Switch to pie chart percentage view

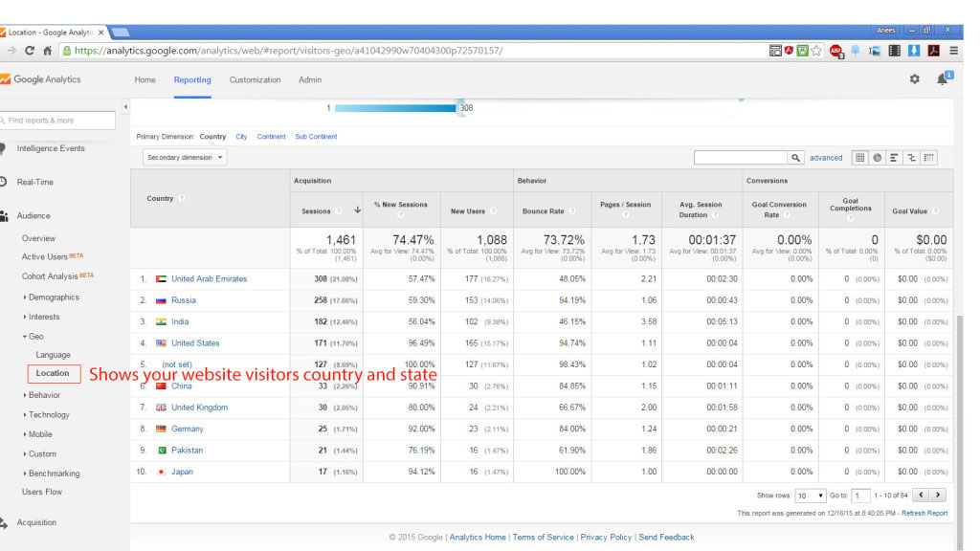878,158
